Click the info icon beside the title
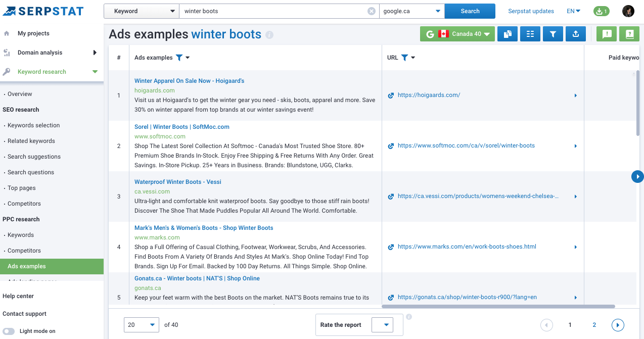 269,35
